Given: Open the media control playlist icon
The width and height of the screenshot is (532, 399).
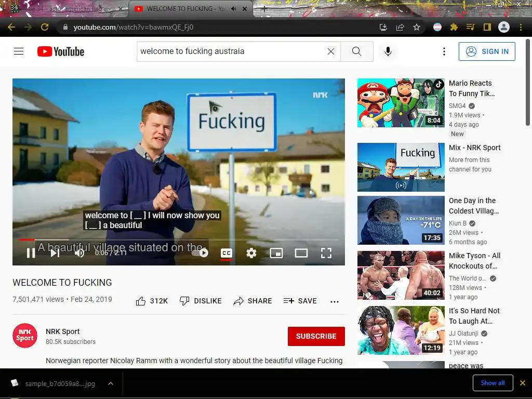Looking at the screenshot, I should [471, 27].
